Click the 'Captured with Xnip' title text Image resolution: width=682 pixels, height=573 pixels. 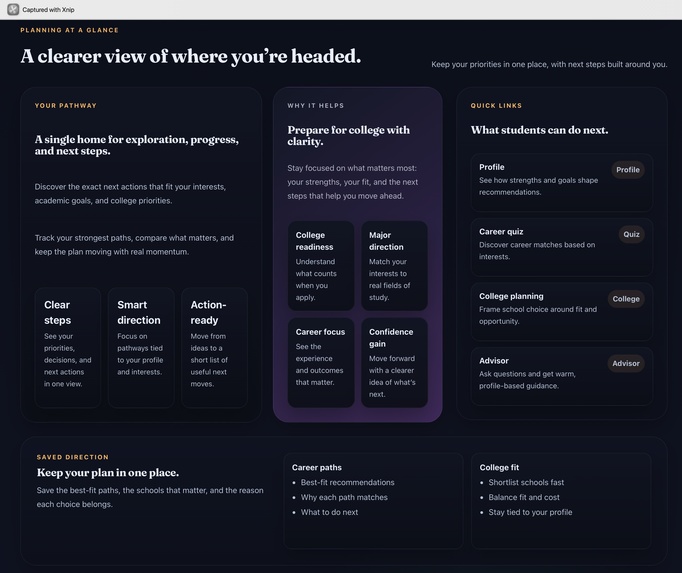pos(48,10)
